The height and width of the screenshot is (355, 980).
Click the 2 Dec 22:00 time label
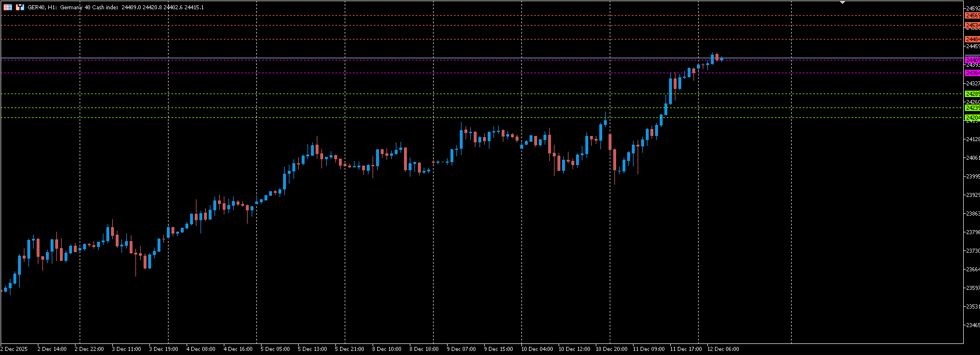(x=89, y=349)
